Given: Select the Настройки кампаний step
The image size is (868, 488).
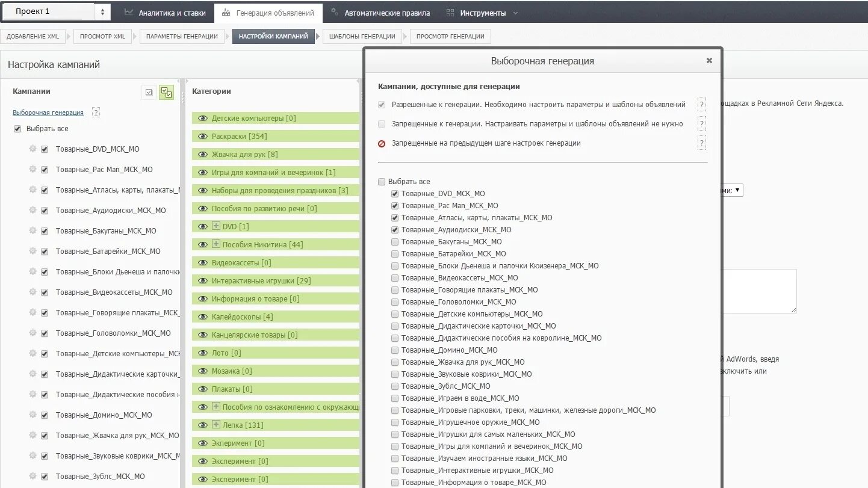Looking at the screenshot, I should (273, 36).
